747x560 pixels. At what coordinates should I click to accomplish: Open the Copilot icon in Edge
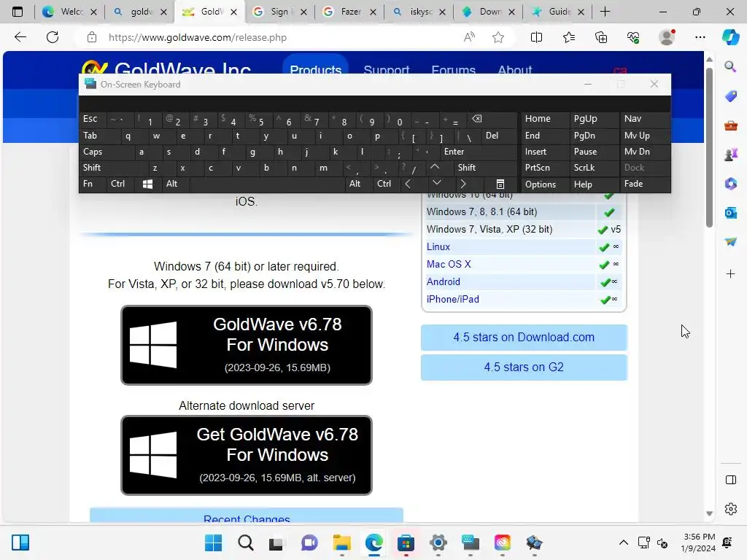pyautogui.click(x=730, y=37)
